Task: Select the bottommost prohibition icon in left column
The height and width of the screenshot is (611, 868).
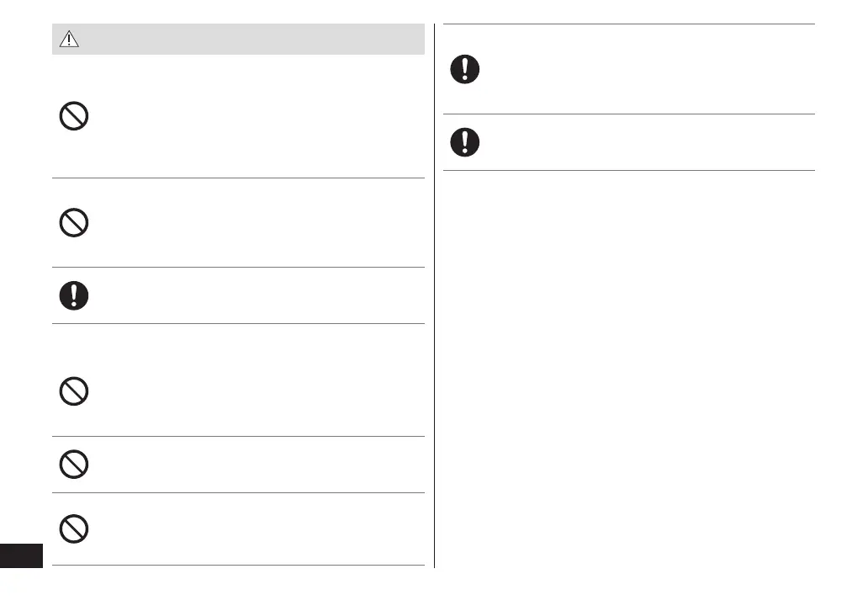Action: click(74, 529)
